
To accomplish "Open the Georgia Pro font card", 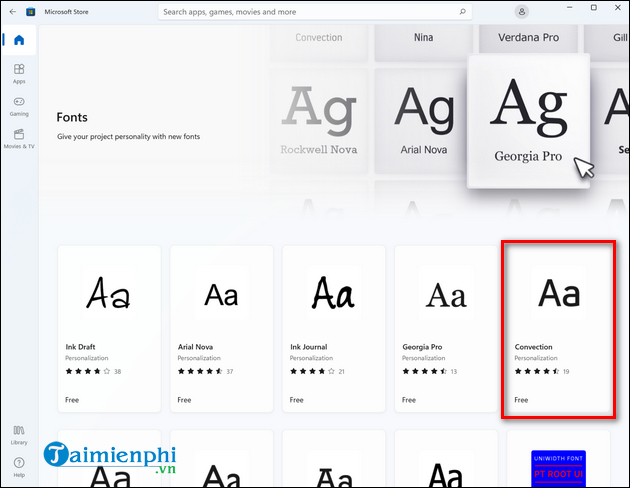I will pyautogui.click(x=446, y=329).
